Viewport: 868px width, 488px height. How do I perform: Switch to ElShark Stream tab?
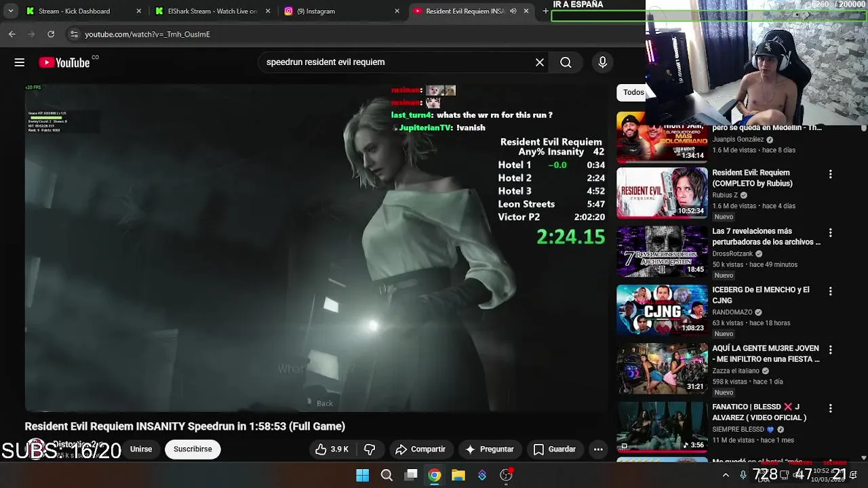pyautogui.click(x=212, y=11)
